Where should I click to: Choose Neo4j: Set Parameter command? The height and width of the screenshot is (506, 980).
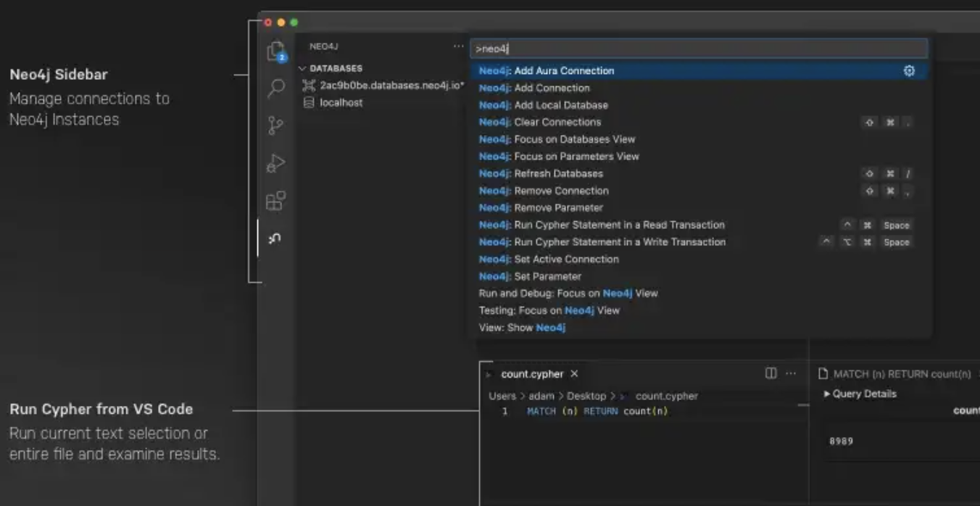[699, 276]
